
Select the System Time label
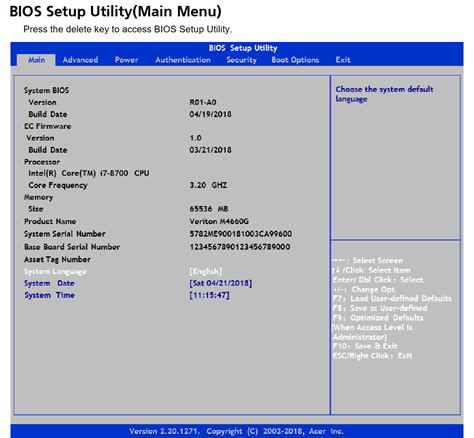[49, 295]
